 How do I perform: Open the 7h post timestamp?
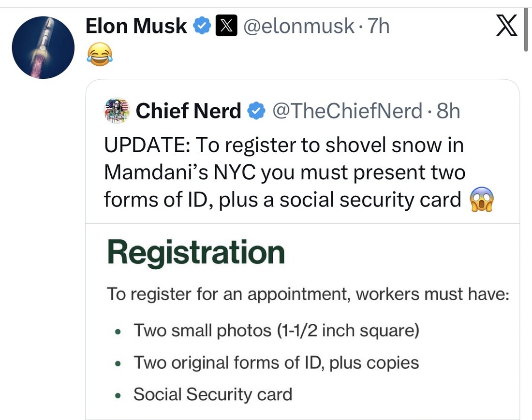pyautogui.click(x=378, y=26)
